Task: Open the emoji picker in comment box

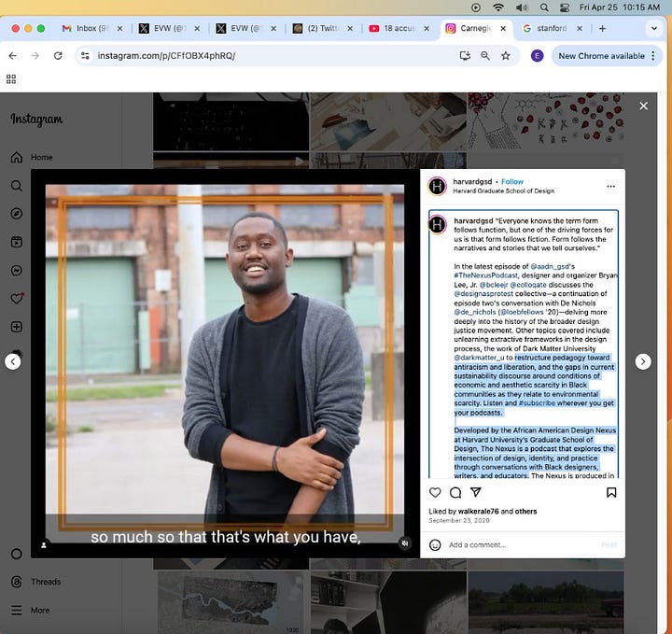Action: (435, 545)
